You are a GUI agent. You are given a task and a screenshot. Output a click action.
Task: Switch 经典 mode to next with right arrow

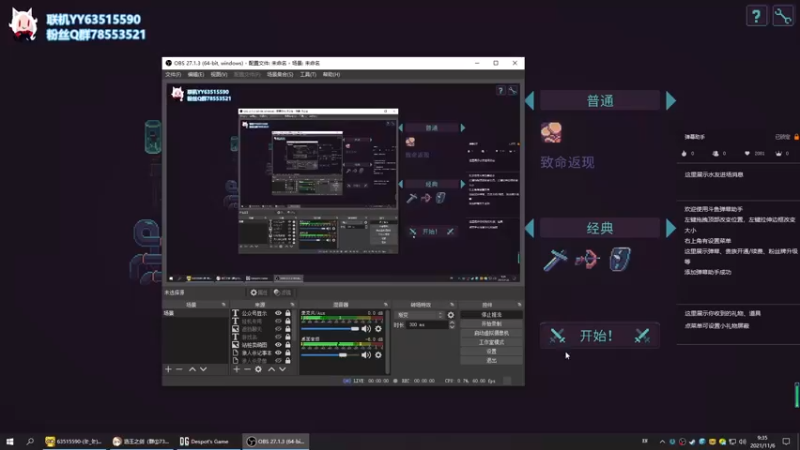(x=671, y=228)
